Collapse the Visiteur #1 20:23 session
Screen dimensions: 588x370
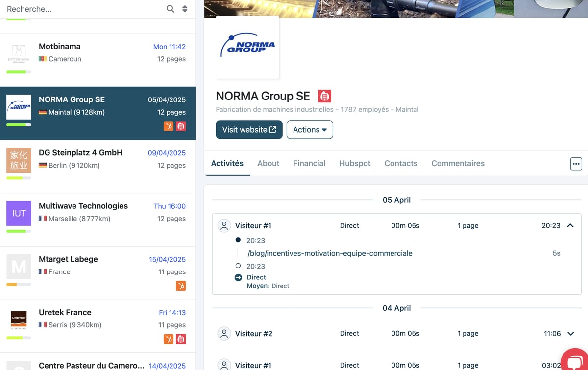tap(570, 225)
